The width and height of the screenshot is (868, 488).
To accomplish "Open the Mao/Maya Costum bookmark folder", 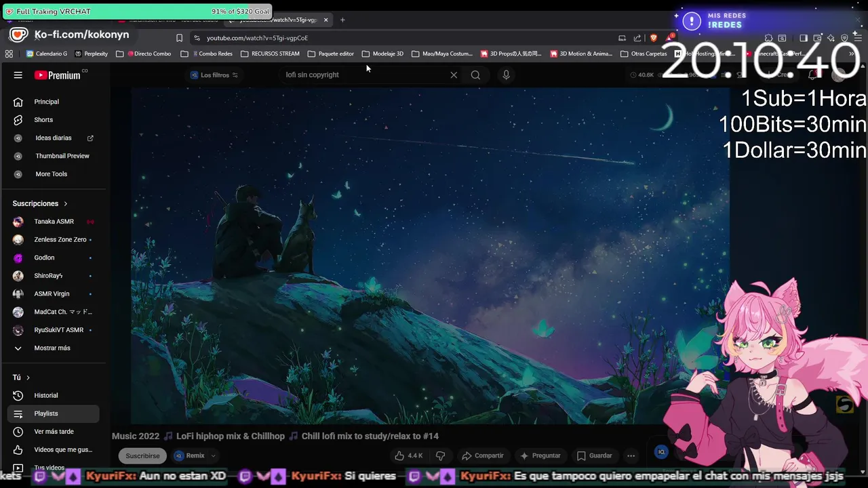I will click(x=442, y=54).
